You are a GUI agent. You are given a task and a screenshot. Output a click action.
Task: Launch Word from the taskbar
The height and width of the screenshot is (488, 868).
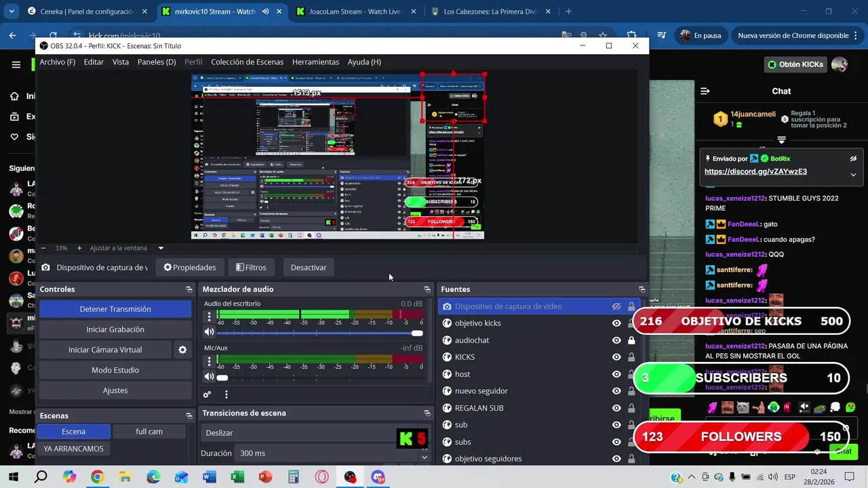tap(209, 477)
